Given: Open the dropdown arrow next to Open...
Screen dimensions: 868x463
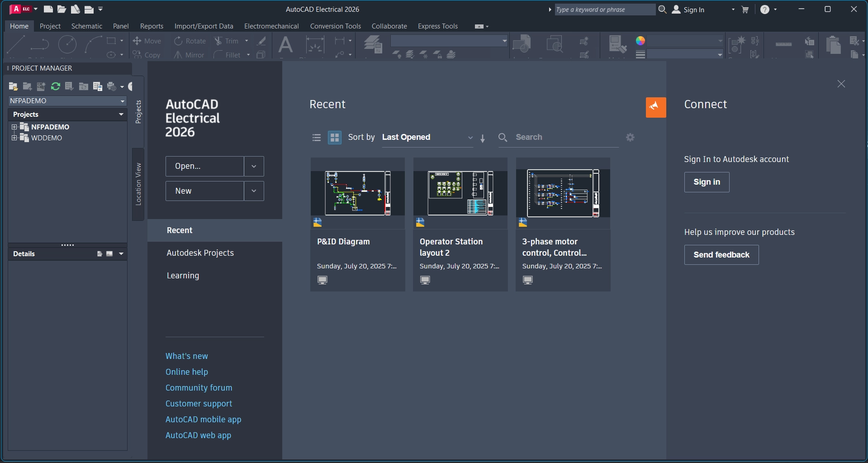Looking at the screenshot, I should [x=254, y=167].
